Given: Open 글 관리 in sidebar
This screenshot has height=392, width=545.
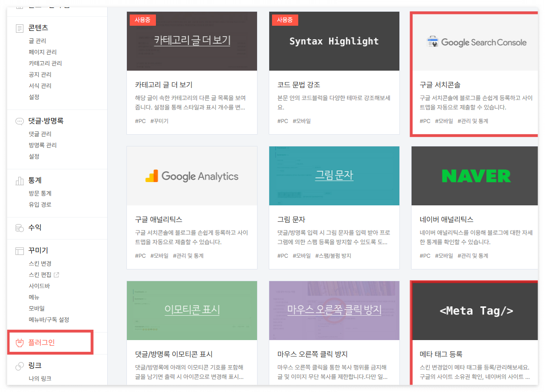Looking at the screenshot, I should tap(37, 41).
